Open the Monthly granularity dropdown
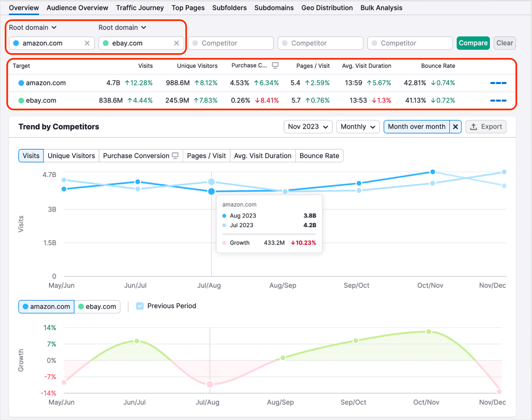Viewport: 532px width, 420px height. 358,127
